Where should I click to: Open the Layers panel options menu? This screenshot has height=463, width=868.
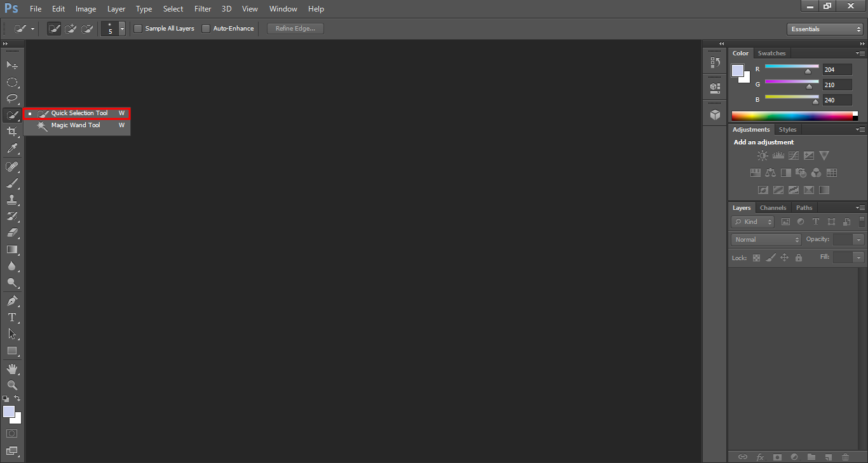pos(860,208)
